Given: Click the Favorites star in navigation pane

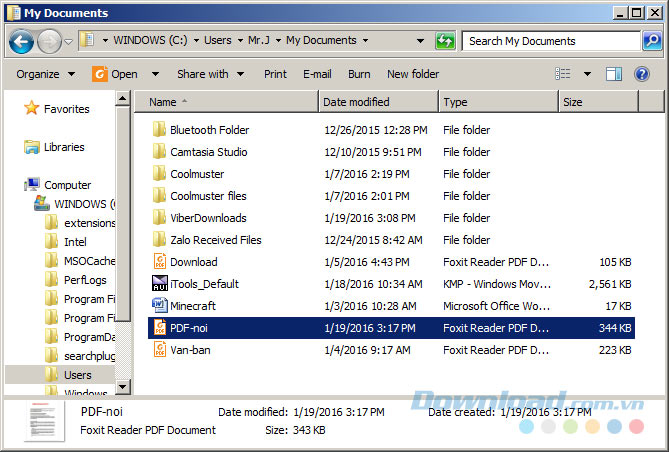Looking at the screenshot, I should pos(31,109).
